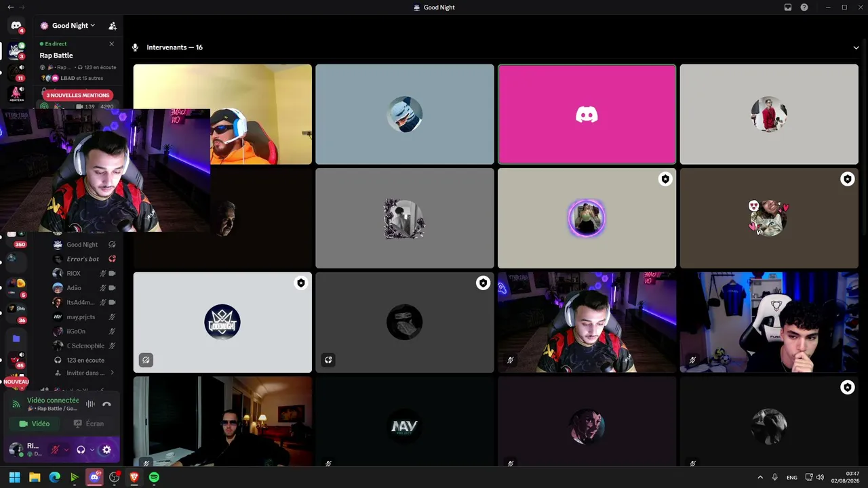Focus the orange hoodie webcam tile
Screen dimensions: 868x488
pos(222,114)
